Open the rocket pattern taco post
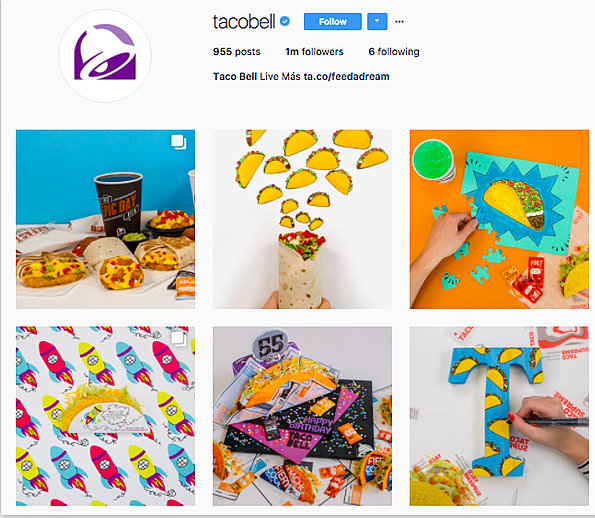This screenshot has height=518, width=595. 105,416
